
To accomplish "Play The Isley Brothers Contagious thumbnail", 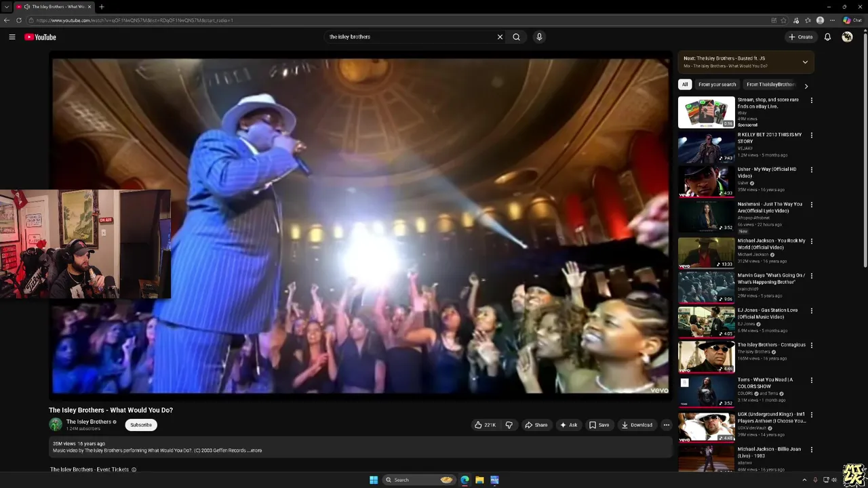I will click(707, 357).
